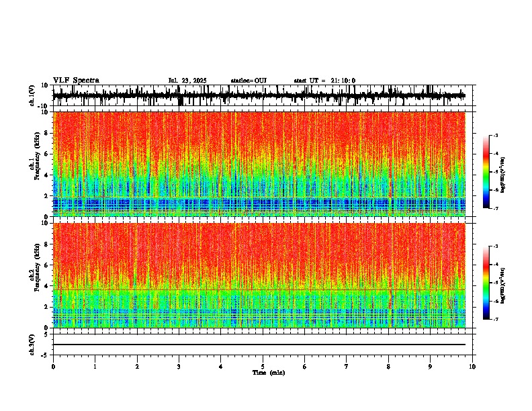The width and height of the screenshot is (532, 411).
Task: Click the "9" tick on the time axis
Action: click(x=430, y=367)
